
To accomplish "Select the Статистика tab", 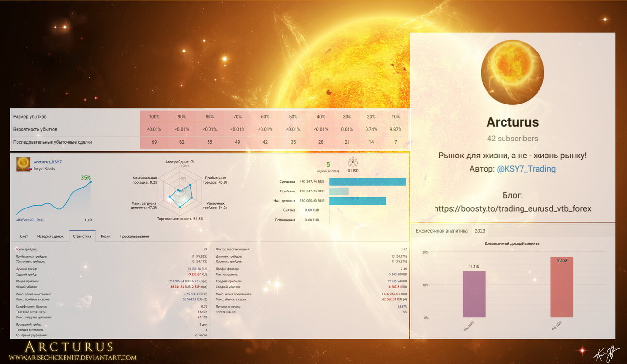I will click(82, 236).
